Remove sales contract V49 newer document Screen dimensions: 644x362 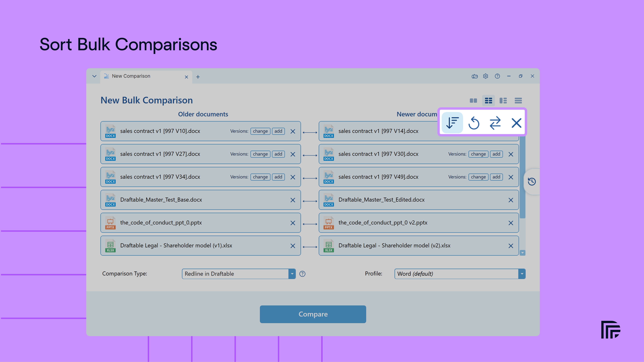[x=511, y=177]
